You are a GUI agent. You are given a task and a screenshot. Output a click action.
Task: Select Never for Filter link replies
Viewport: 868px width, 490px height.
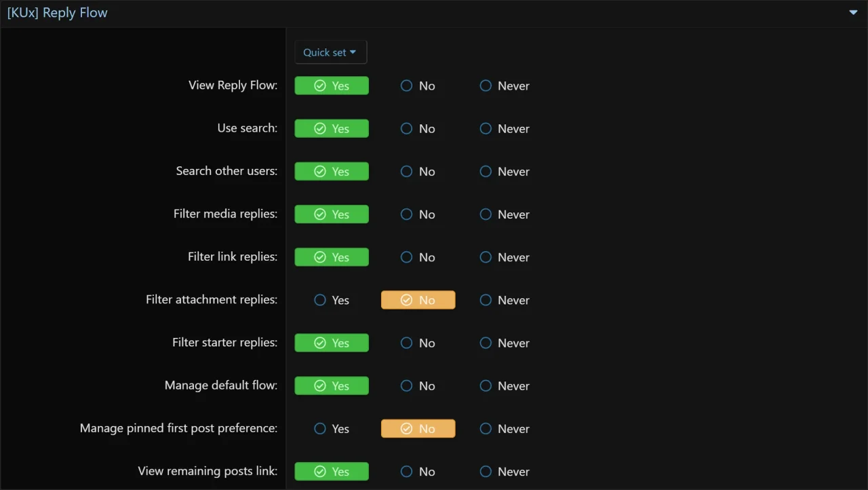click(505, 257)
